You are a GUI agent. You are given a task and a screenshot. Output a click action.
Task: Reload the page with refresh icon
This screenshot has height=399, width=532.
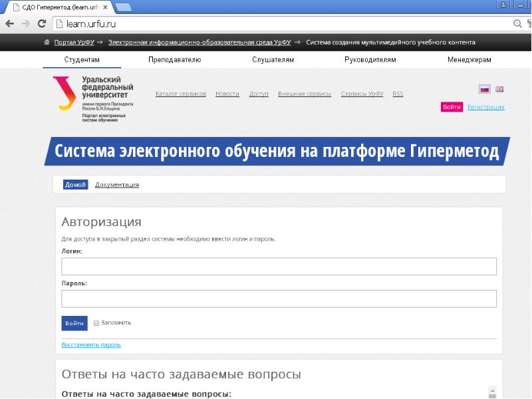[x=41, y=24]
